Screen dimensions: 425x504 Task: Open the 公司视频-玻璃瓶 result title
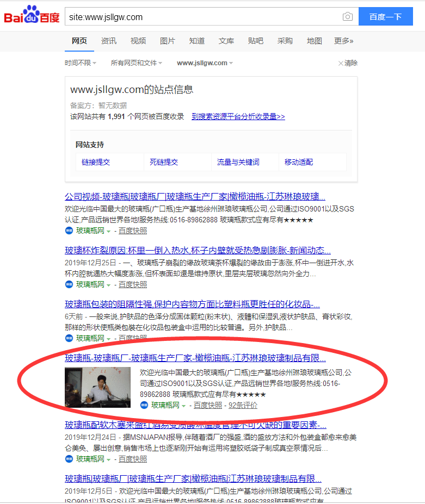195,196
